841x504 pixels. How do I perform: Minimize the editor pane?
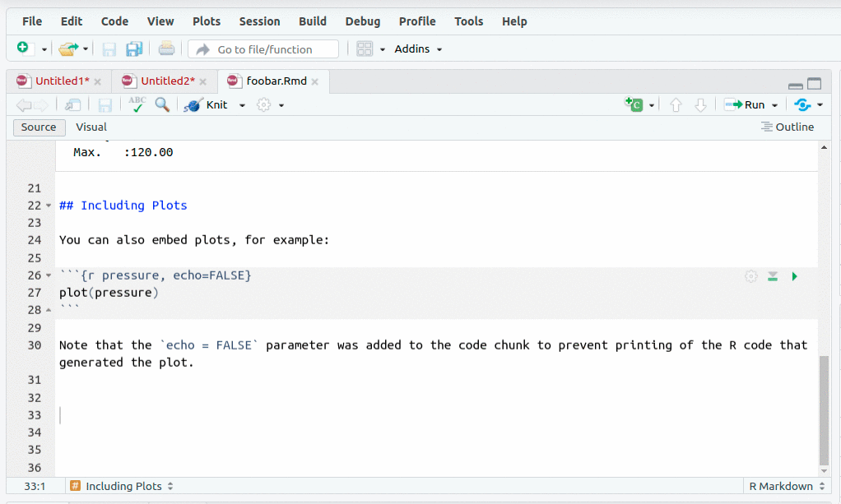[x=796, y=86]
